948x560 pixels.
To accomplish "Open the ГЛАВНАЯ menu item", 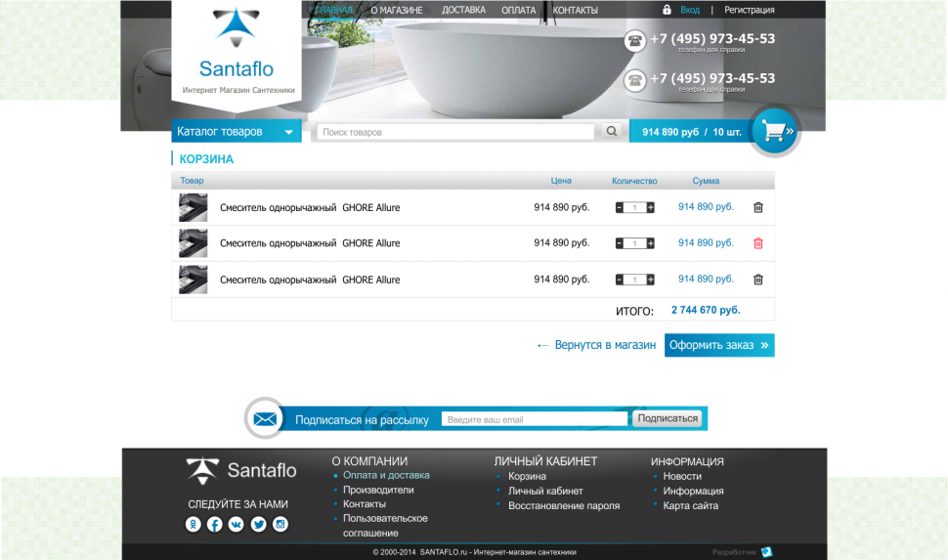I will click(333, 10).
